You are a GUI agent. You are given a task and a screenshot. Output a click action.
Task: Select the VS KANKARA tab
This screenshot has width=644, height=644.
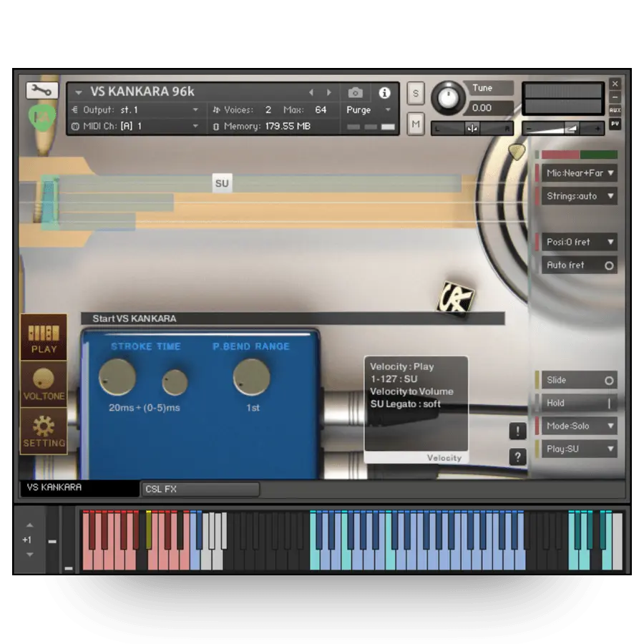point(79,488)
